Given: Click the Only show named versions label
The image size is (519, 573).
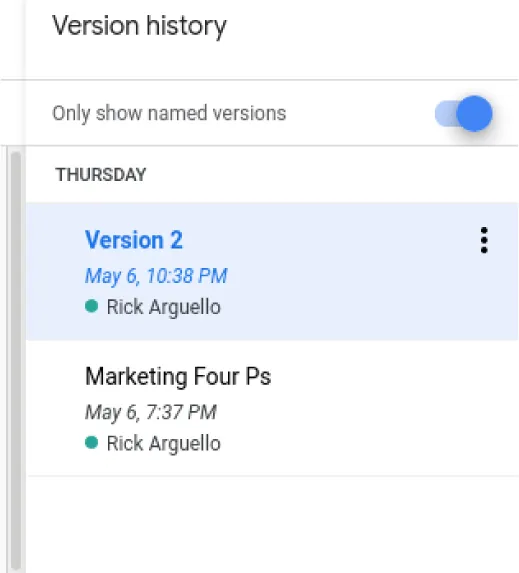Looking at the screenshot, I should point(169,113).
